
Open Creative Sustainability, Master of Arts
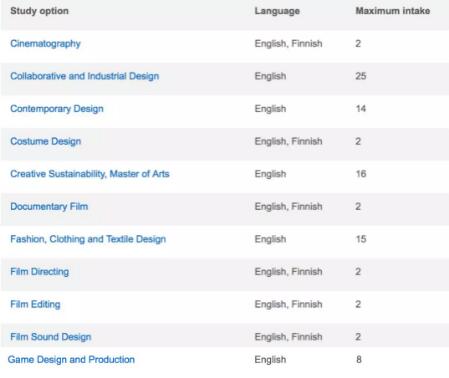pos(90,174)
